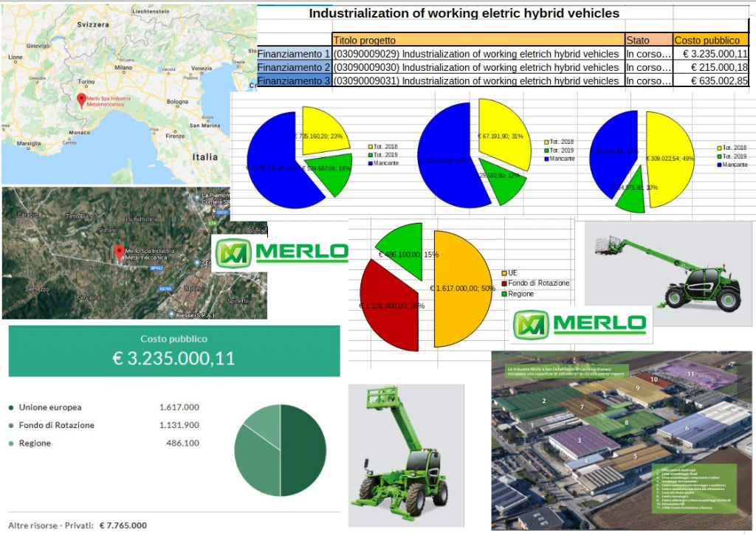The image size is (756, 538).
Task: Click the Venezia city label
Action: pyautogui.click(x=202, y=69)
